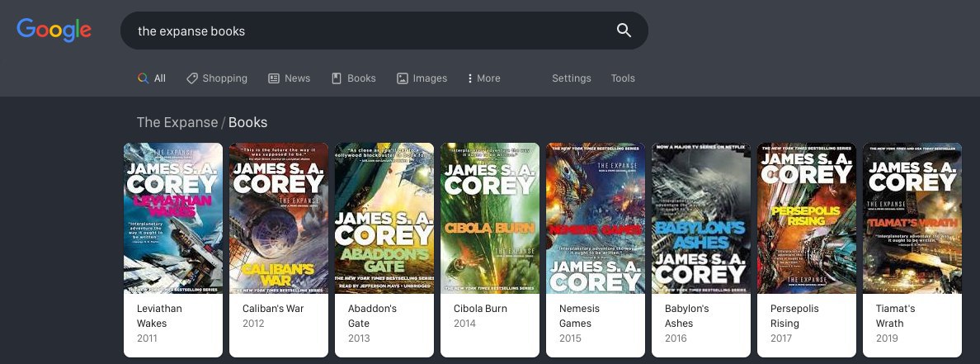Focus the search box containing 'the expanse books'
The width and height of the screenshot is (980, 364).
pyautogui.click(x=384, y=31)
